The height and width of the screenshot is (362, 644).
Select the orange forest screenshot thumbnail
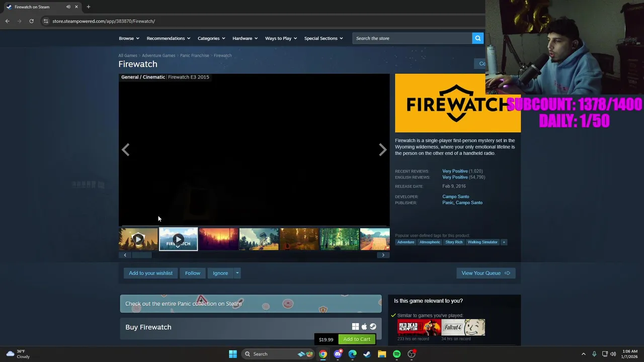[x=299, y=239]
